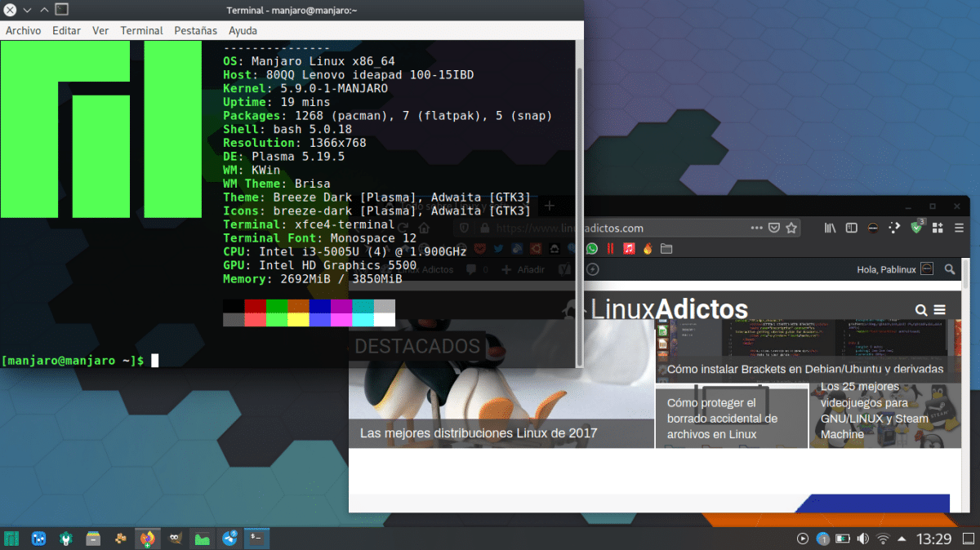Open the Firefox hamburger menu
The height and width of the screenshot is (550, 980).
coord(957,228)
